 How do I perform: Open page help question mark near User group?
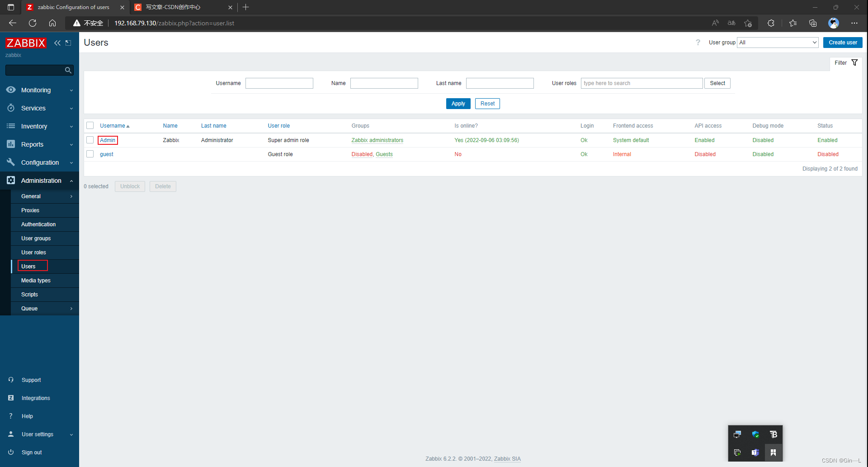click(698, 43)
